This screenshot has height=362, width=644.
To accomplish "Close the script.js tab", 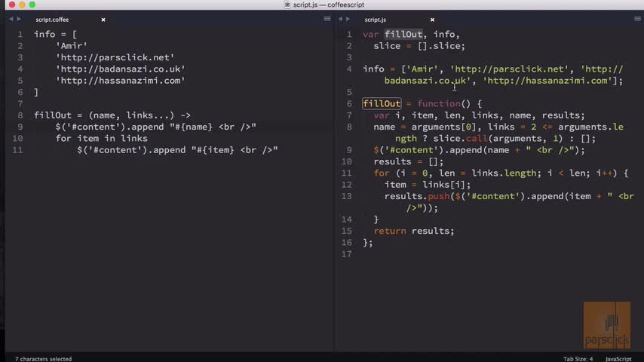I will (x=432, y=20).
